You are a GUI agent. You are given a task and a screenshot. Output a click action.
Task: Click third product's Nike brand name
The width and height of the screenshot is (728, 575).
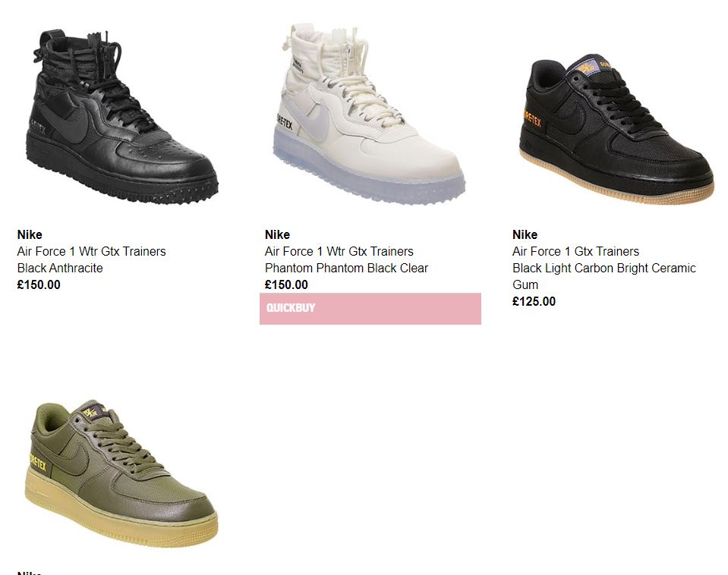(525, 234)
